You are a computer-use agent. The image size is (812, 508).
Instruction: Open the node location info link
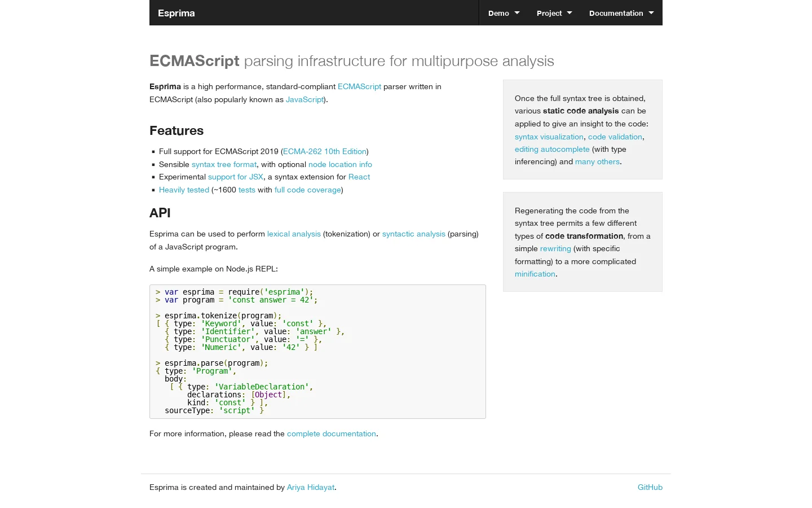tap(340, 164)
